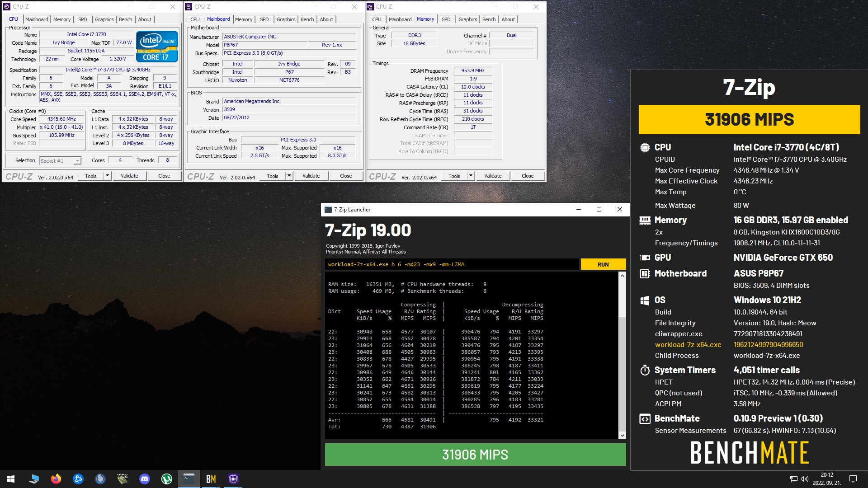Click the GPU card icon in BenchMate panel
The height and width of the screenshot is (488, 868).
point(645,258)
